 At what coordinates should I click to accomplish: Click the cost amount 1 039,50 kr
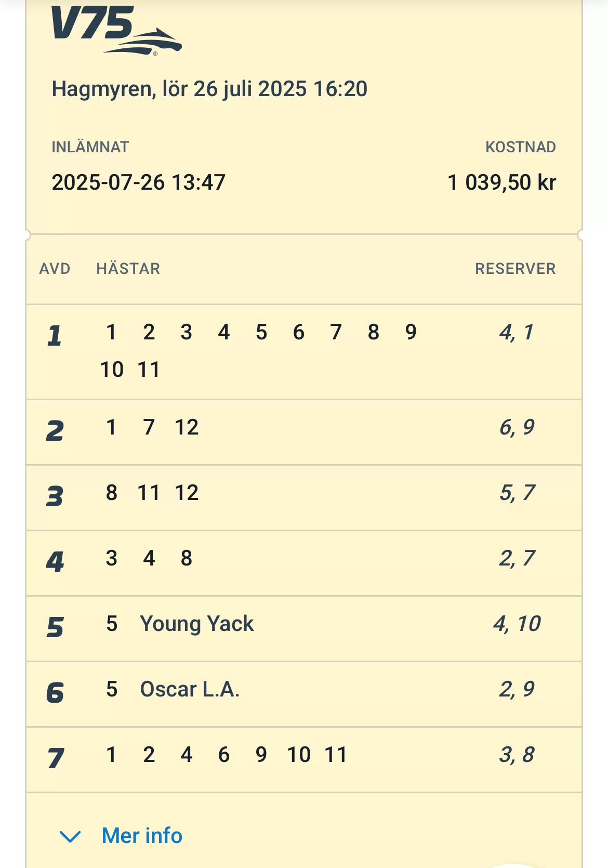click(501, 182)
